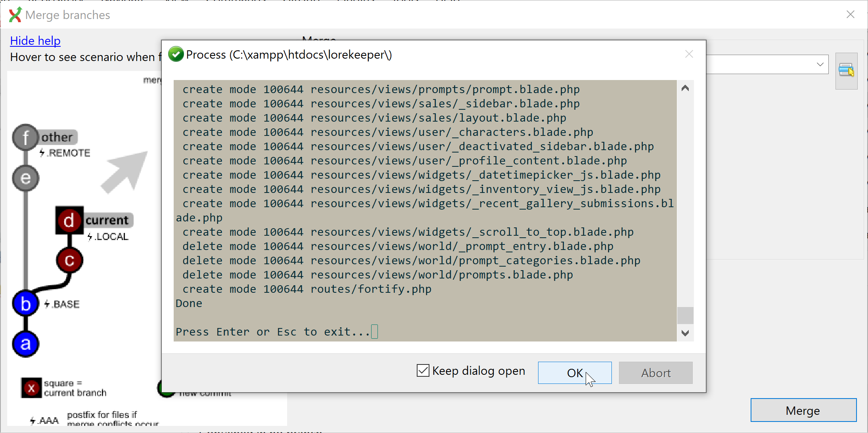Click inside the process output console
Image resolution: width=868 pixels, height=433 pixels.
pyautogui.click(x=424, y=210)
